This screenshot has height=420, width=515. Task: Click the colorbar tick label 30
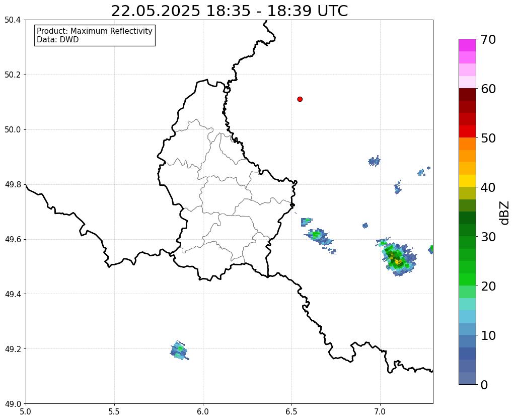(x=488, y=237)
